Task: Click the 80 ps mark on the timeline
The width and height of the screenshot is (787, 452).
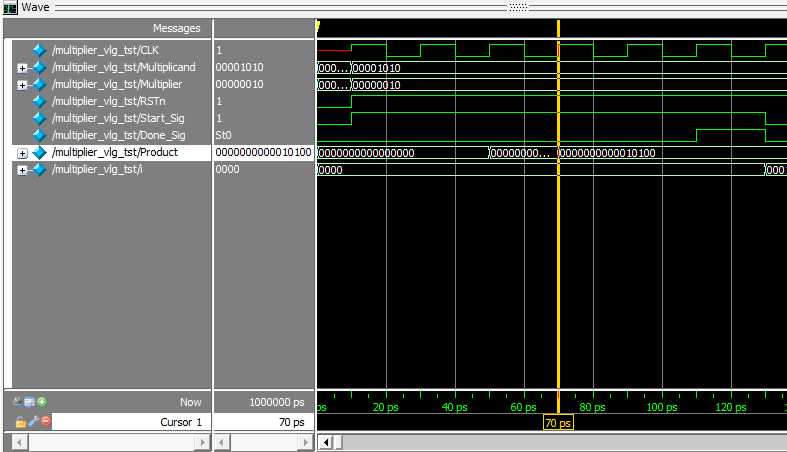Action: point(592,407)
